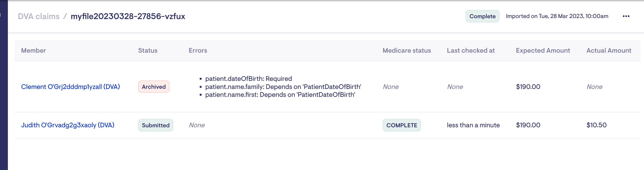Screen dimensions: 644x170
Task: Click the Submitted status badge
Action: tap(156, 125)
